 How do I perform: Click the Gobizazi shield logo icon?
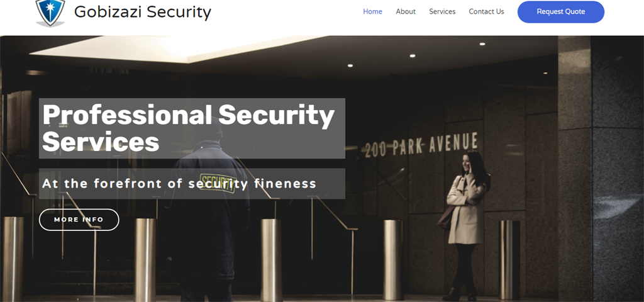(50, 13)
